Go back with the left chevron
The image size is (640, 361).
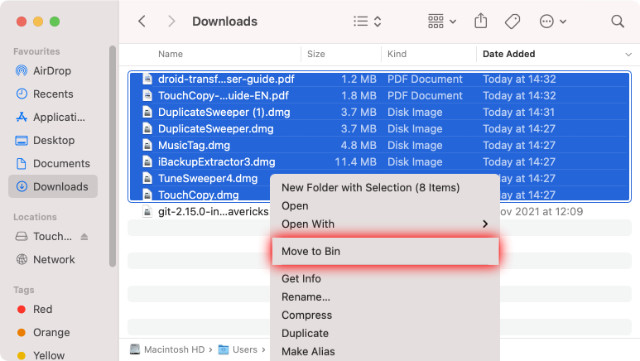coord(142,21)
